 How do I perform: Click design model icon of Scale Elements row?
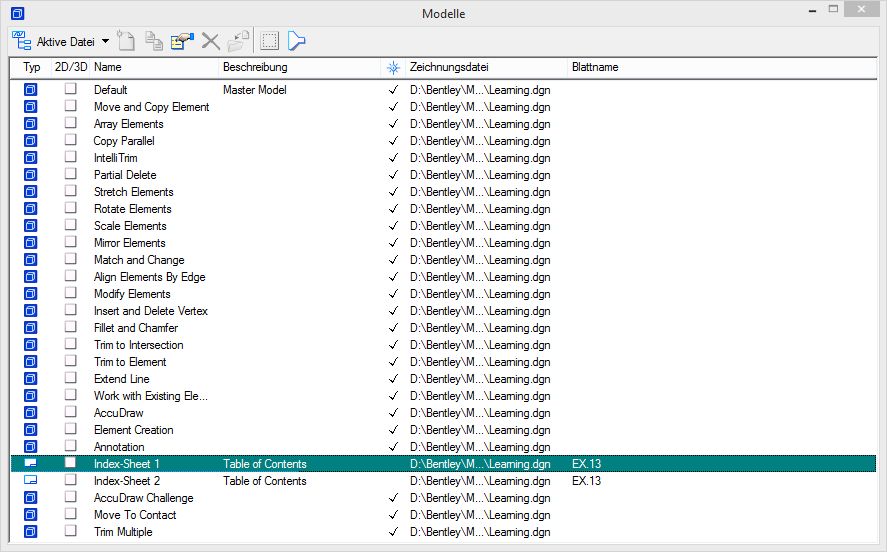(31, 225)
